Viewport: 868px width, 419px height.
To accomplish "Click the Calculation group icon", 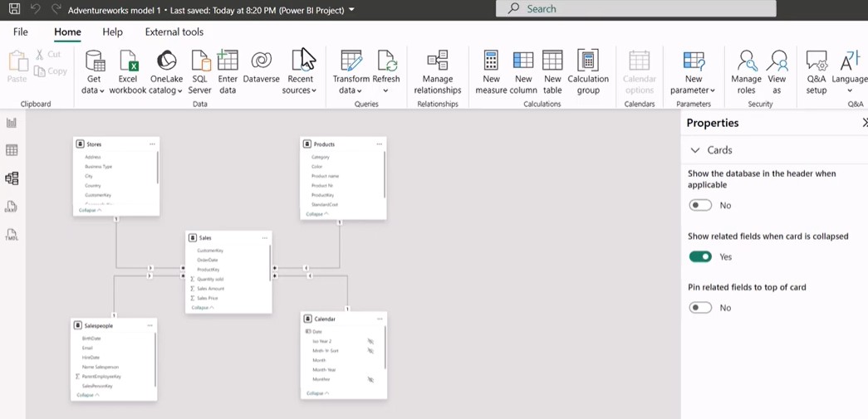I will (588, 61).
